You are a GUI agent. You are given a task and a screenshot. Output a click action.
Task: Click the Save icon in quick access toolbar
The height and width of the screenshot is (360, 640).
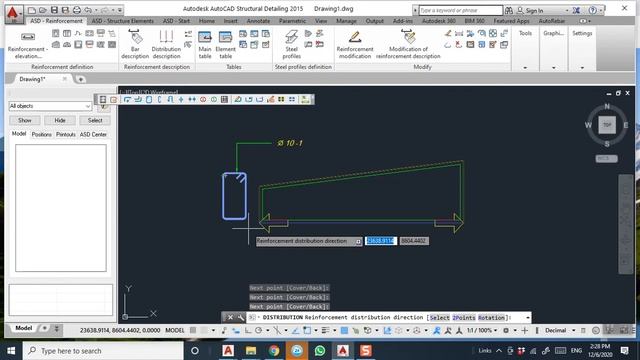click(54, 10)
